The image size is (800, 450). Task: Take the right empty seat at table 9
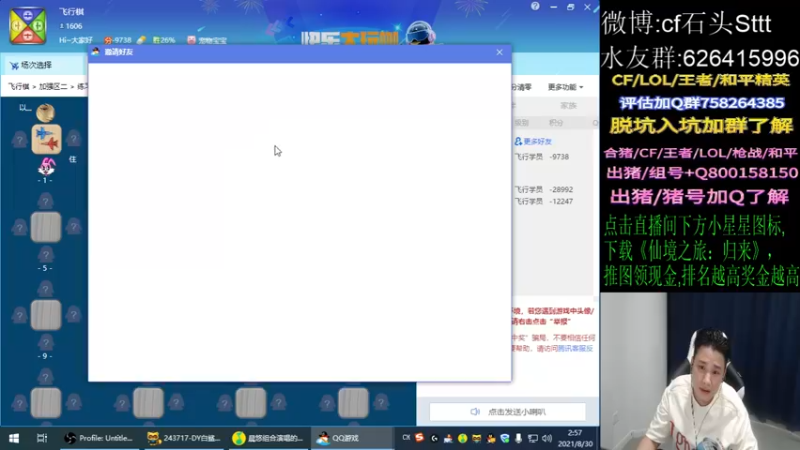click(73, 315)
